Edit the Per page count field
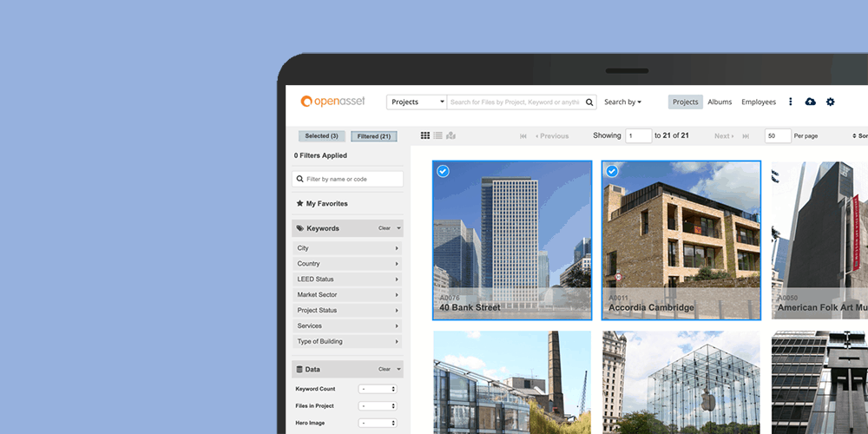868x434 pixels. [x=778, y=135]
